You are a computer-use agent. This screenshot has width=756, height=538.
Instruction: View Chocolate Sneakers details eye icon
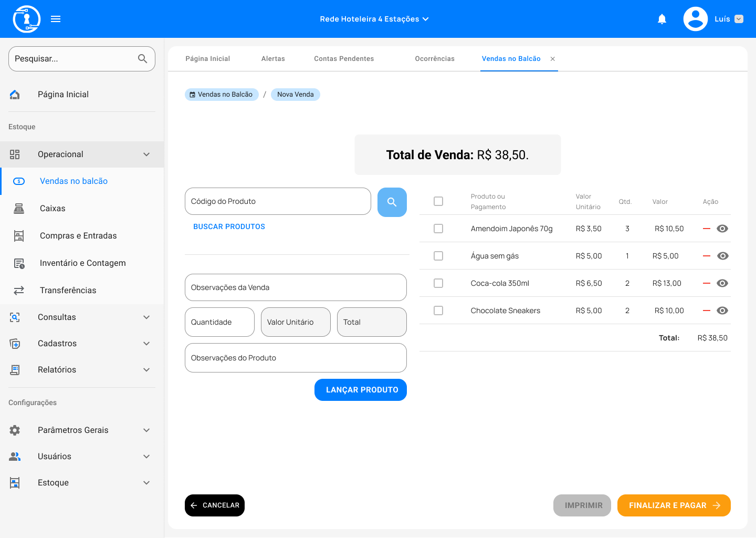click(x=722, y=311)
